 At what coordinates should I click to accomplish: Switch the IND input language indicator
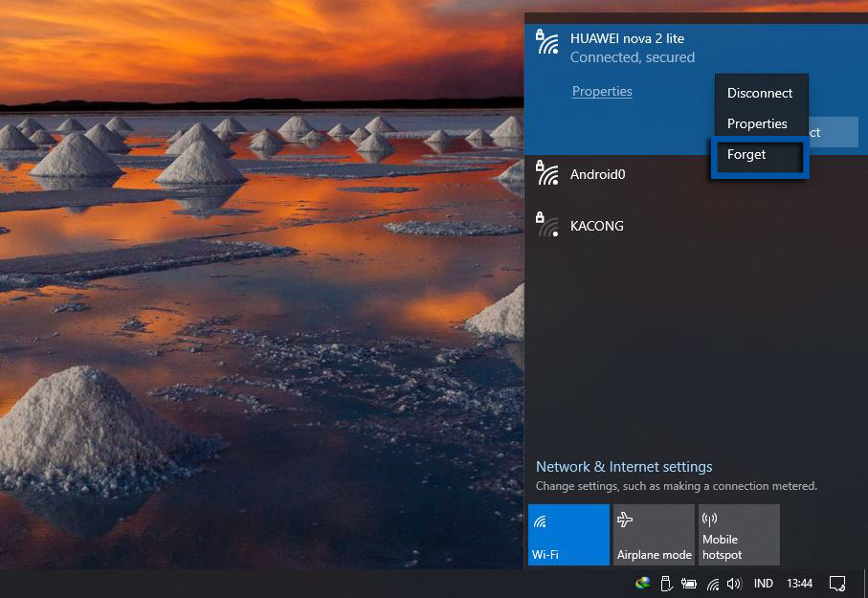pos(763,583)
